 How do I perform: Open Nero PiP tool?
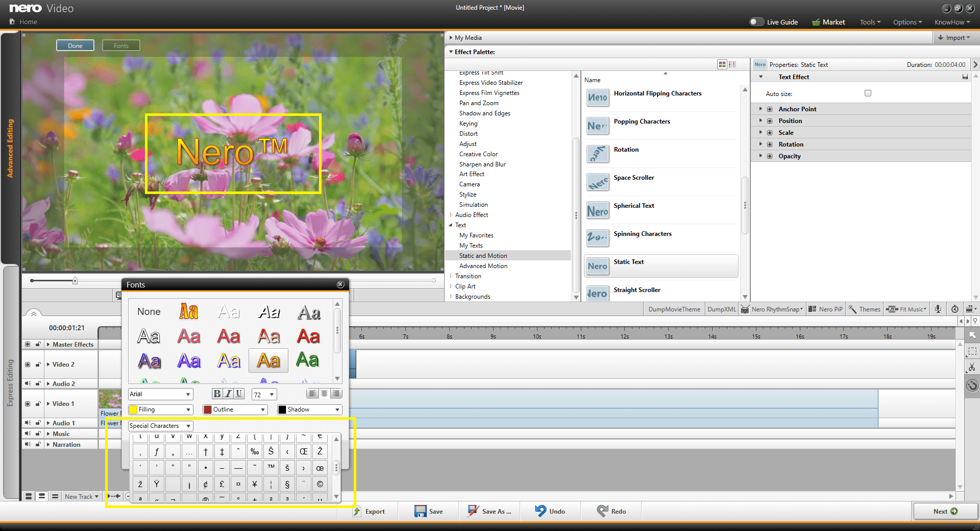(826, 309)
